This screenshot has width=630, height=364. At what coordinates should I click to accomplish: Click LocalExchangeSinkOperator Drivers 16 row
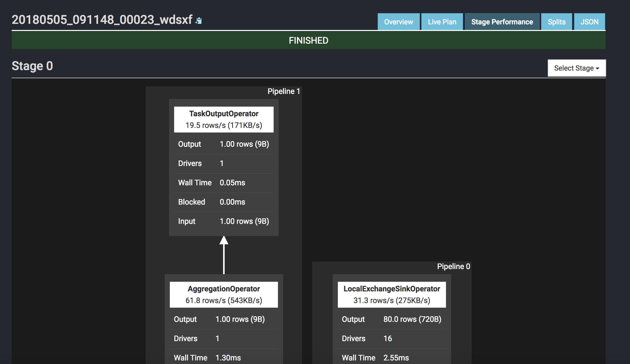(392, 339)
